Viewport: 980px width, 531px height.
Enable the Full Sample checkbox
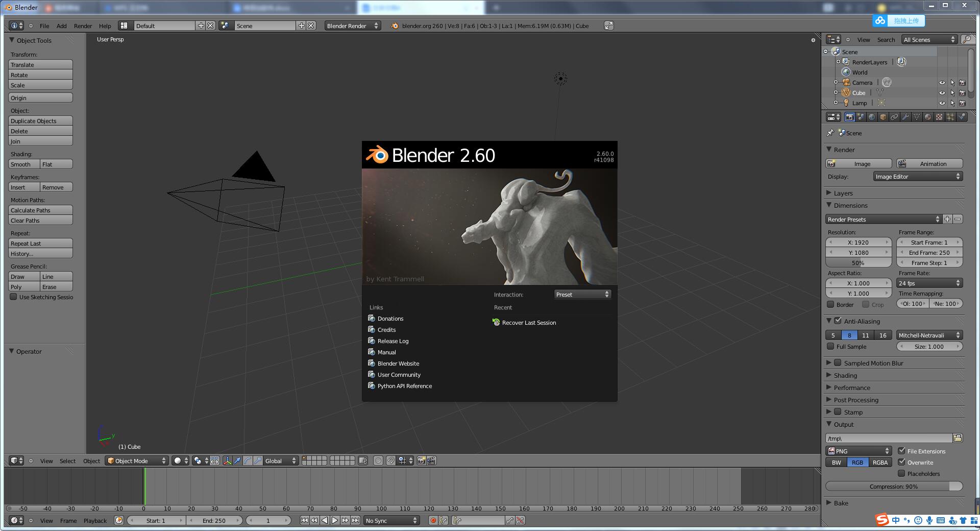click(x=831, y=347)
